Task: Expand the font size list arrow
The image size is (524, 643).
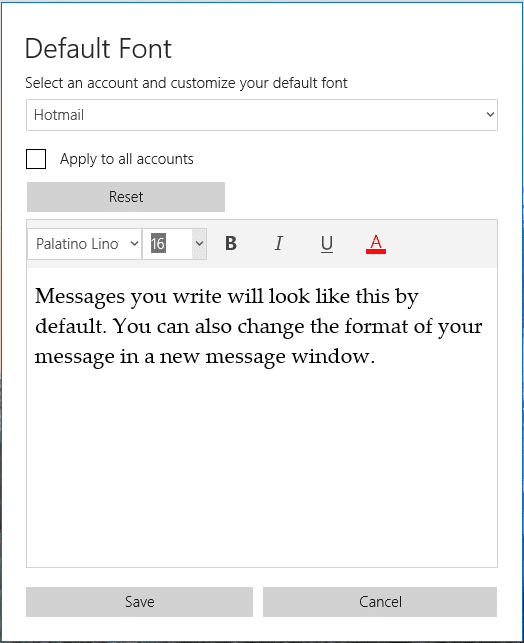Action: coord(199,244)
